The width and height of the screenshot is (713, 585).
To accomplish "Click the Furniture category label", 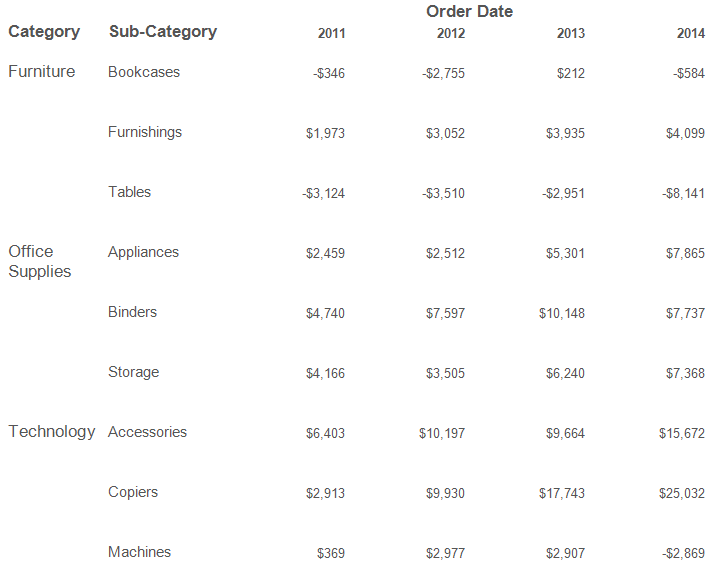I will pyautogui.click(x=42, y=71).
